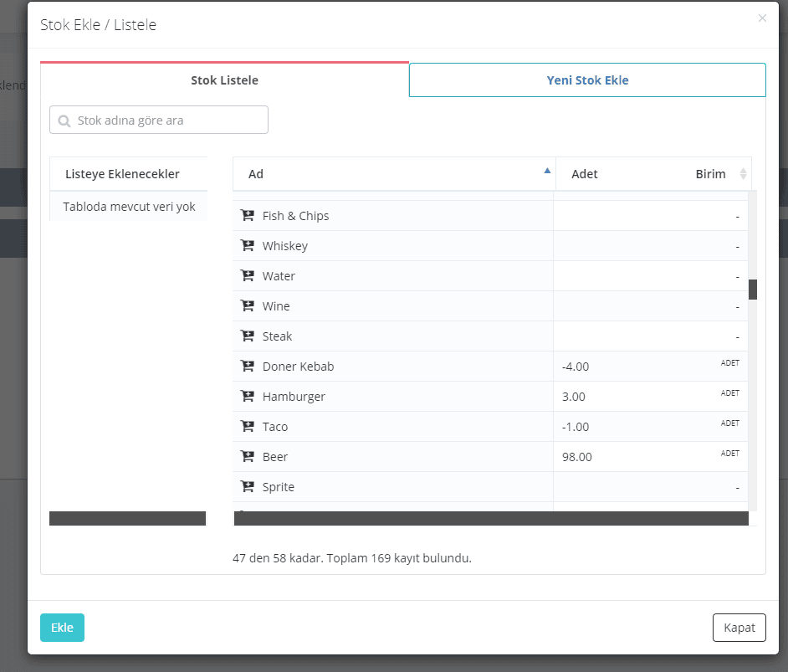This screenshot has height=672, width=788.
Task: Click the cart icon beside Sprite
Action: pyautogui.click(x=248, y=487)
